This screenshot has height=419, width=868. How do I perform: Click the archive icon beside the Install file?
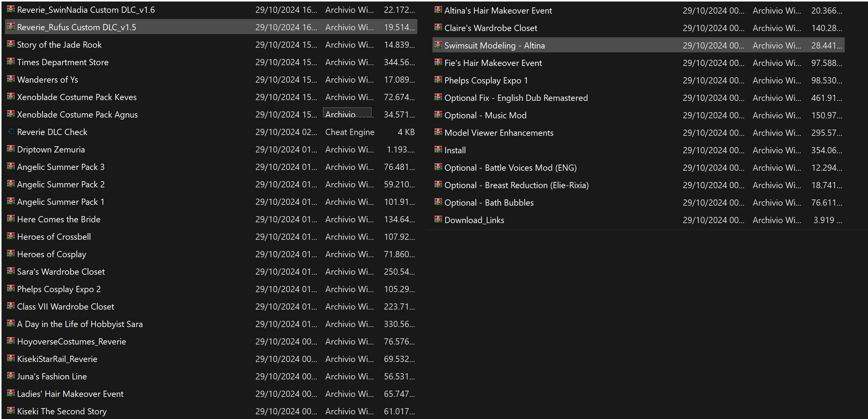pos(438,150)
